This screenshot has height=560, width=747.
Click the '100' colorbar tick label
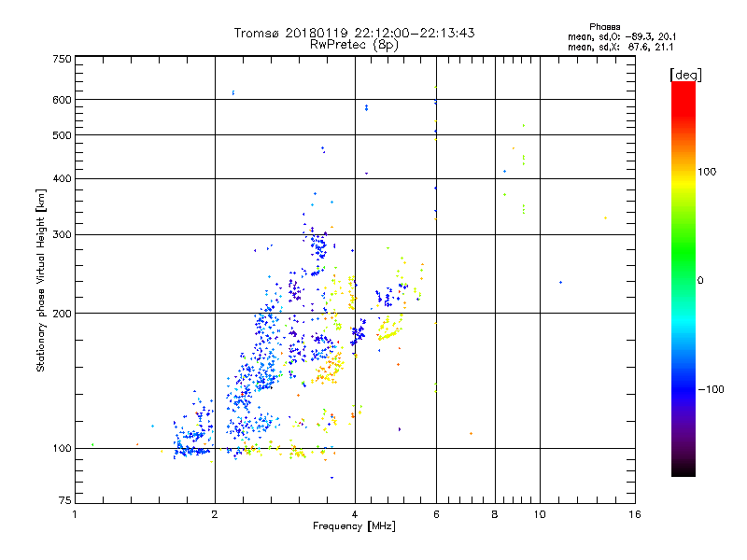[707, 172]
